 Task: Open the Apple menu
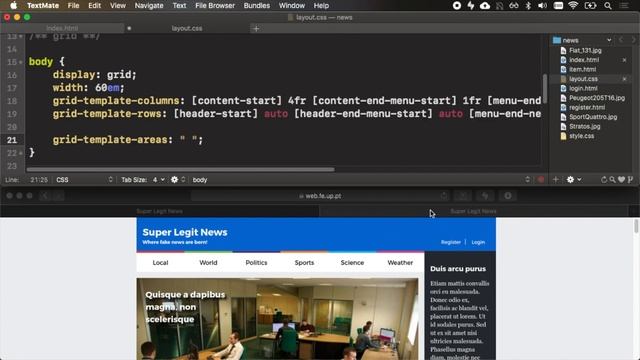[x=13, y=6]
